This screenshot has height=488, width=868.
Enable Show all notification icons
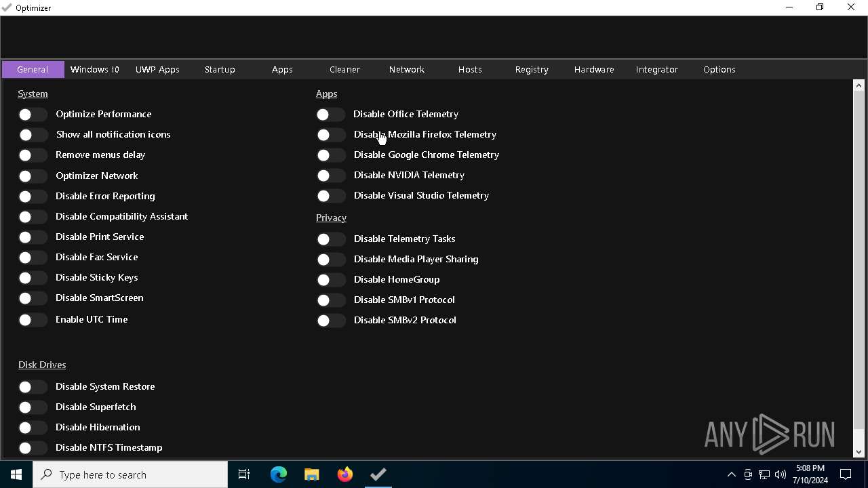click(x=33, y=135)
